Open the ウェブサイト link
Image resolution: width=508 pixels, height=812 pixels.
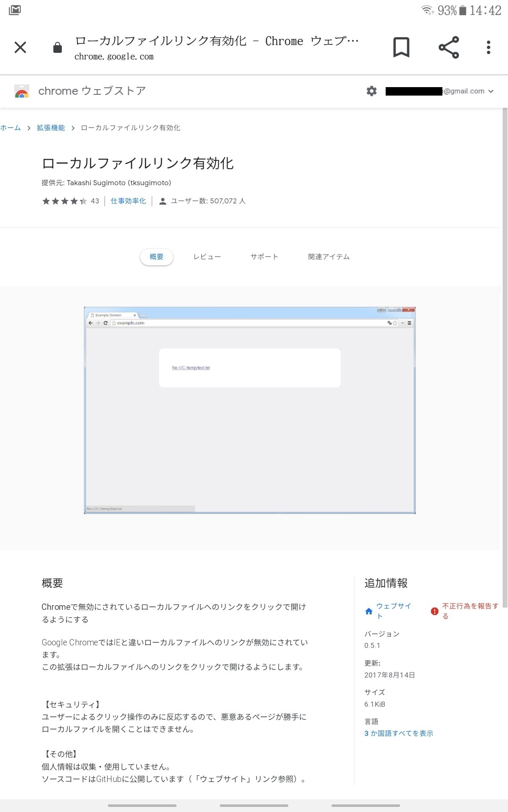pyautogui.click(x=393, y=611)
